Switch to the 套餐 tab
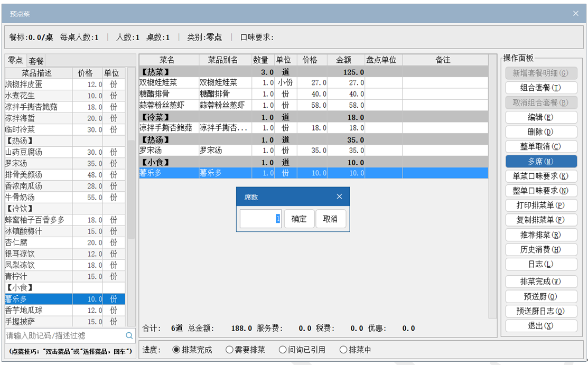The height and width of the screenshot is (365, 588). [36, 61]
